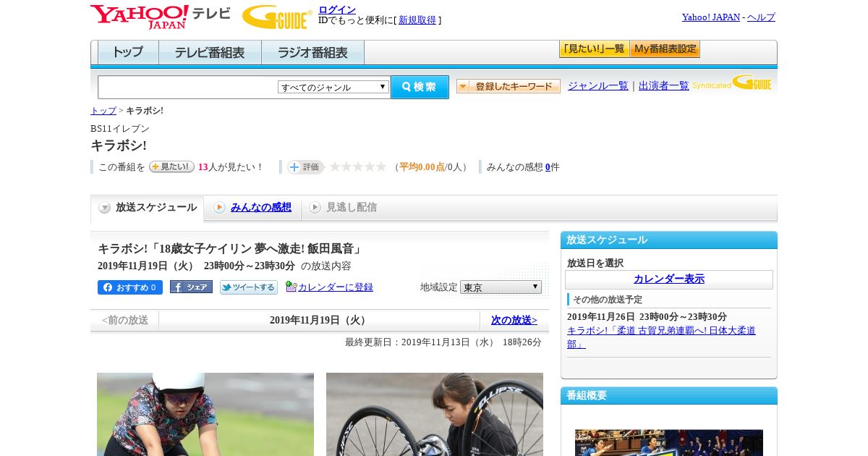The height and width of the screenshot is (456, 868).
Task: Select the 放送スケジュール tab
Action: click(148, 208)
